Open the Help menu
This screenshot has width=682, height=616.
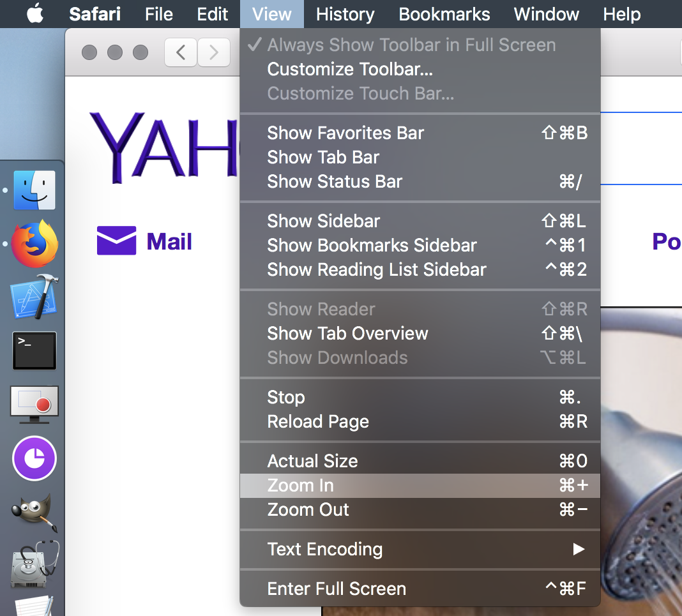pyautogui.click(x=621, y=14)
